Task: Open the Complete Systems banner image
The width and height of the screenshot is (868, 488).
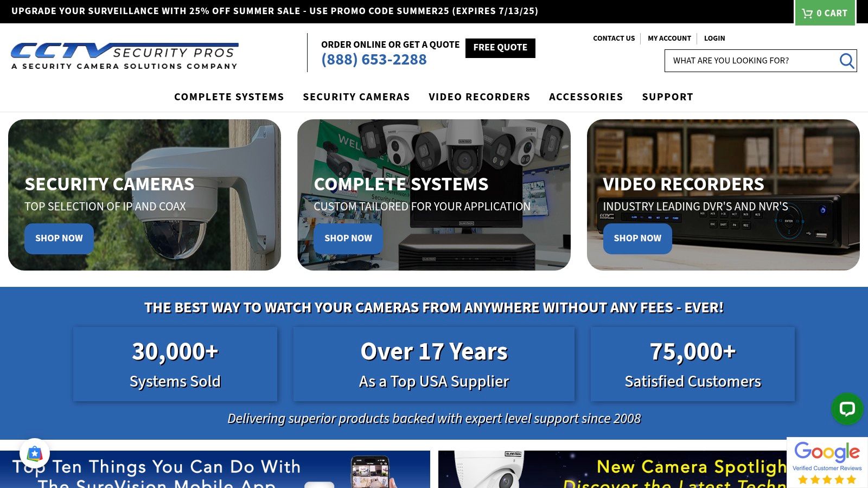Action: pos(434,195)
